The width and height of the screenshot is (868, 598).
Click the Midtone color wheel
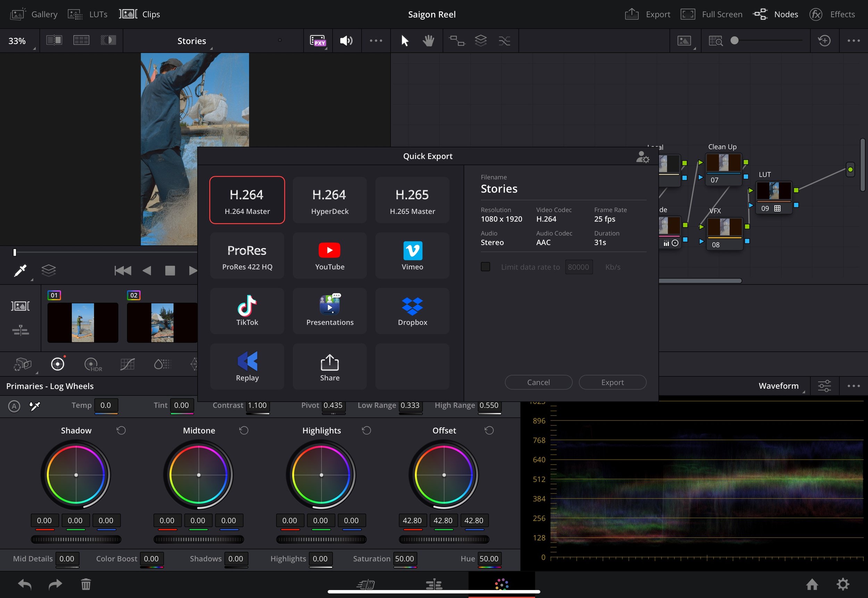[x=199, y=475]
